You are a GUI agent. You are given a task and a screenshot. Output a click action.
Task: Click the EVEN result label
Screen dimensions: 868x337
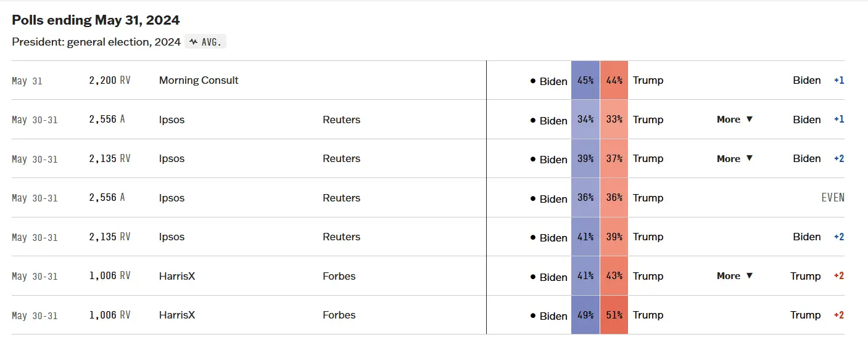(832, 198)
